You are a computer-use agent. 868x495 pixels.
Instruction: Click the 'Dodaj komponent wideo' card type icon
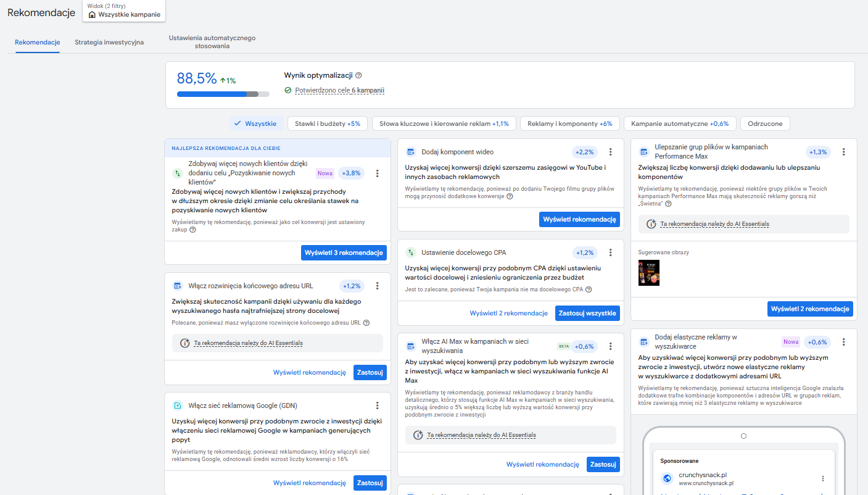tap(411, 152)
